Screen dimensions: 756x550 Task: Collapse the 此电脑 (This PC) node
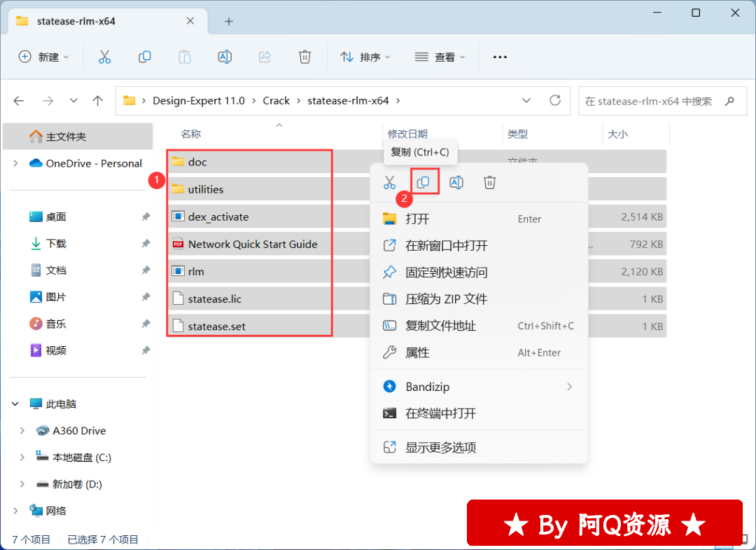click(15, 404)
